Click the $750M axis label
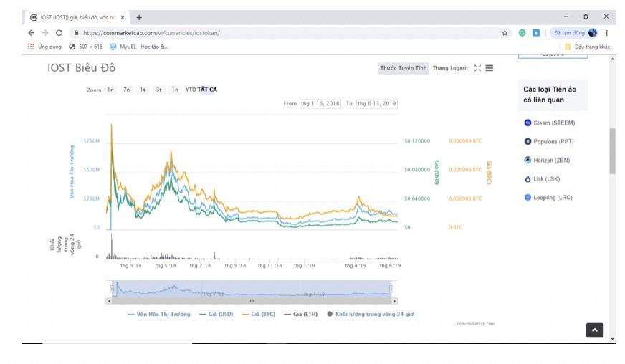 (x=91, y=141)
